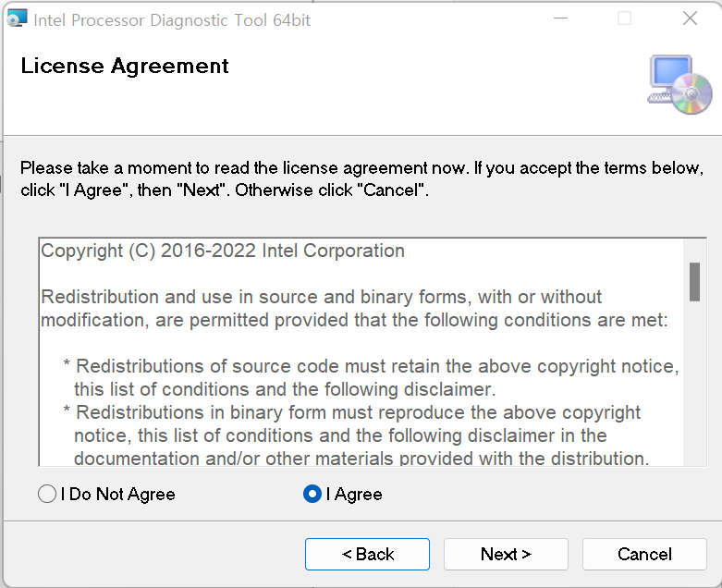Click the greyed-out maximize window button

(x=625, y=18)
